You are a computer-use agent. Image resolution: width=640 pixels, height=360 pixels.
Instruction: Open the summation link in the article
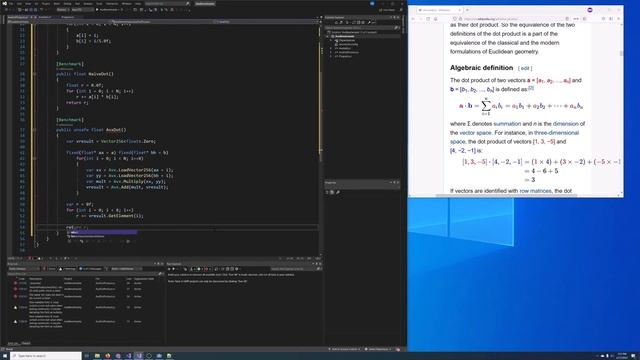pyautogui.click(x=507, y=124)
